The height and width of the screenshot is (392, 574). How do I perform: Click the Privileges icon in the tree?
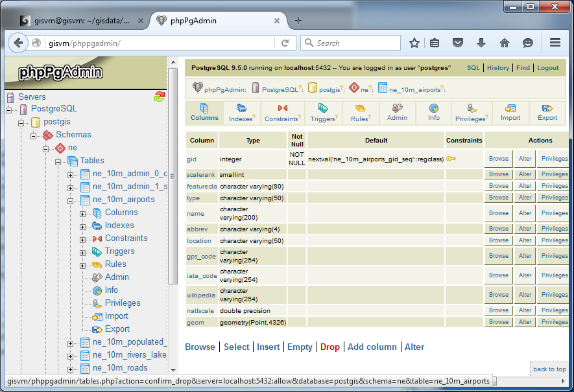97,303
